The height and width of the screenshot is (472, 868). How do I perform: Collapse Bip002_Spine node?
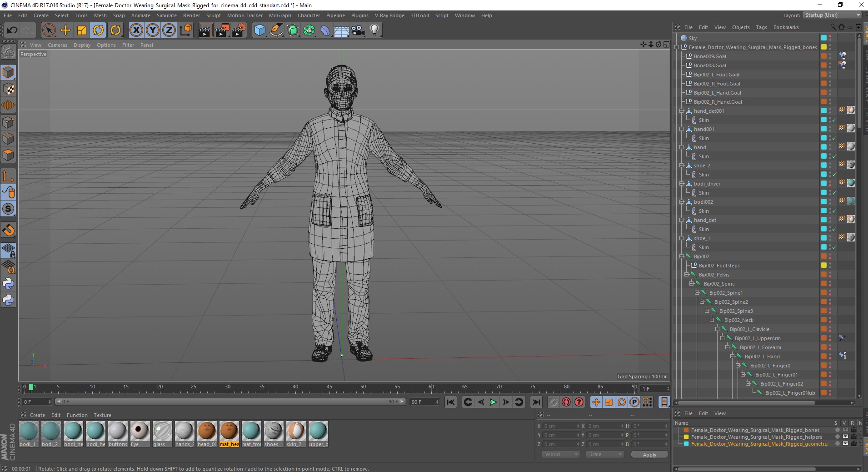click(x=692, y=284)
